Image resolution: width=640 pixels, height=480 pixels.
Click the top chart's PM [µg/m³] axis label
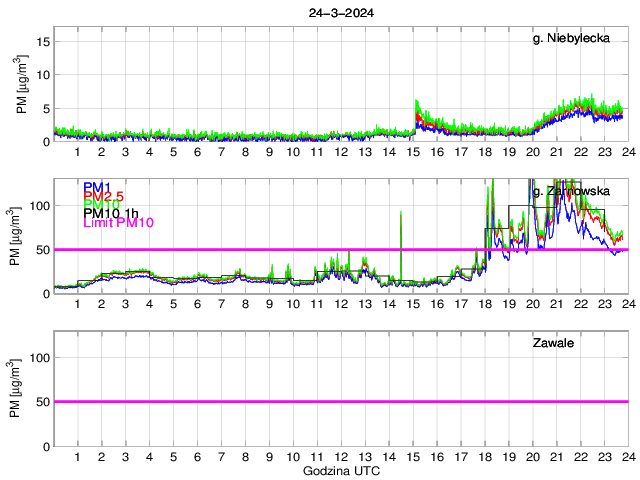tap(22, 84)
